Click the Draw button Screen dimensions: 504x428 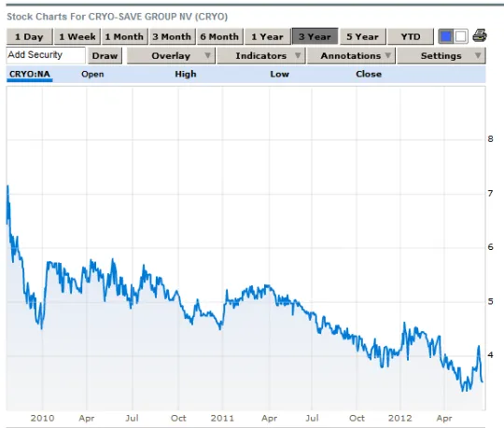point(105,56)
